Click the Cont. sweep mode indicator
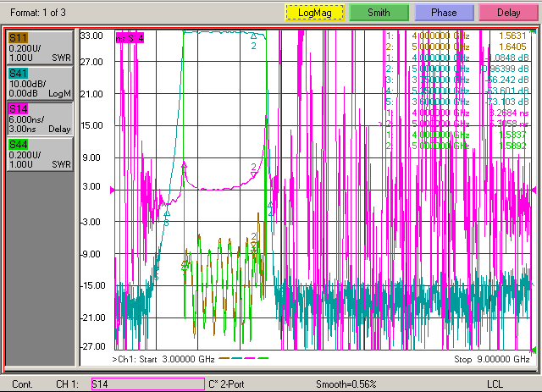 coord(23,384)
